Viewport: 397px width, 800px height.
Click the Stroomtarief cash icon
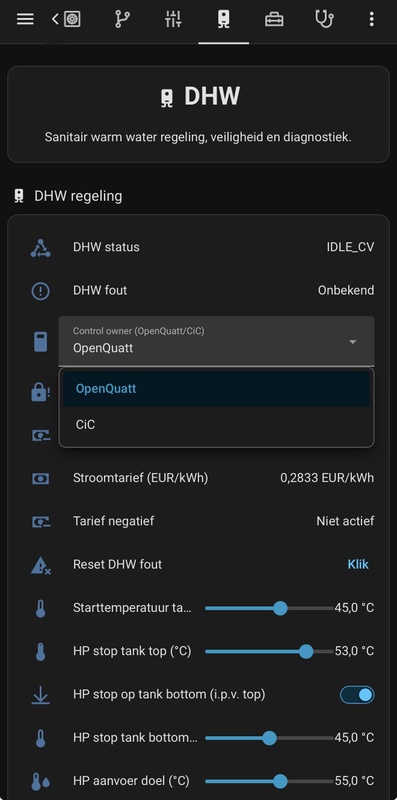40,479
